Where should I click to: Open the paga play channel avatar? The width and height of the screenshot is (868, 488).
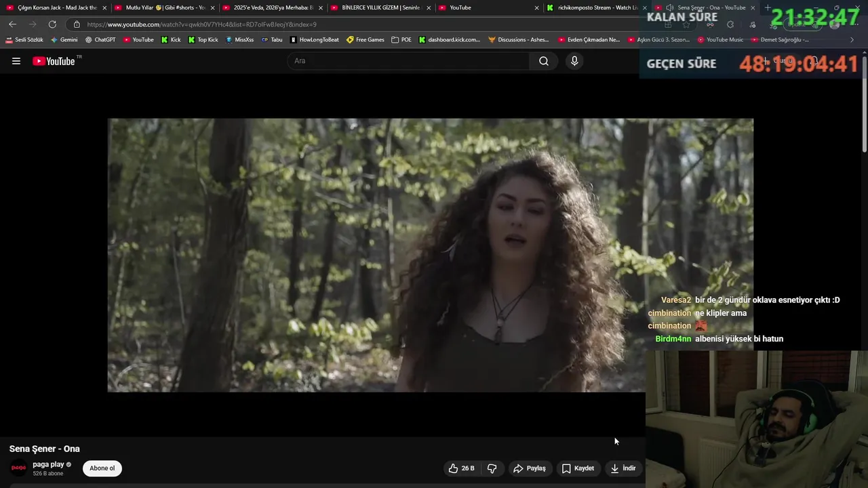tap(19, 468)
